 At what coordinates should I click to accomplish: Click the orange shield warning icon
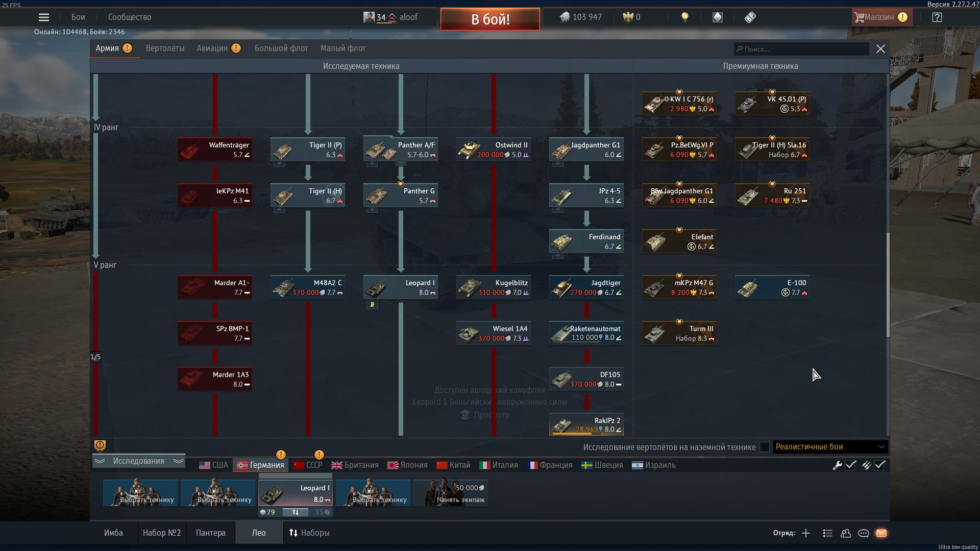(100, 446)
